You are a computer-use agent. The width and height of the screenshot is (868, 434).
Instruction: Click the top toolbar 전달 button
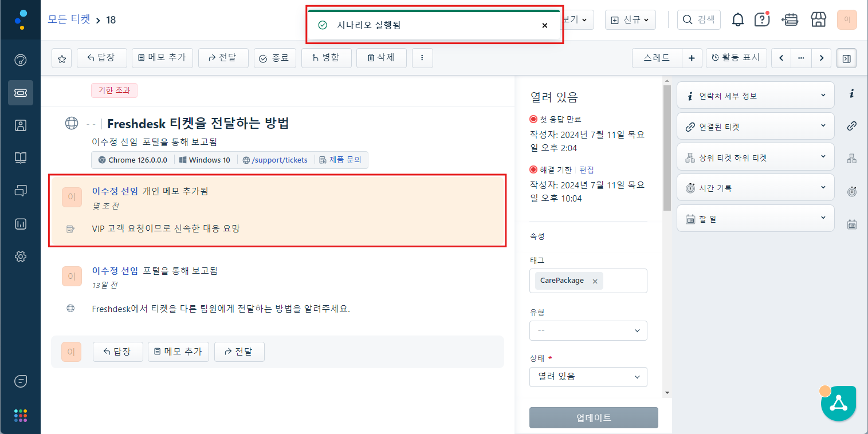[x=223, y=58]
